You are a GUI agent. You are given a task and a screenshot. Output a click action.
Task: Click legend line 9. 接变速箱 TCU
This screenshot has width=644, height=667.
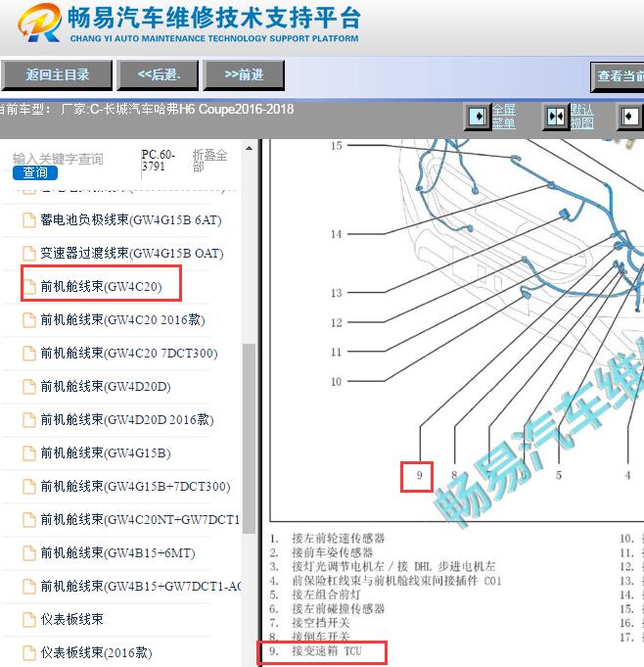coord(316,650)
